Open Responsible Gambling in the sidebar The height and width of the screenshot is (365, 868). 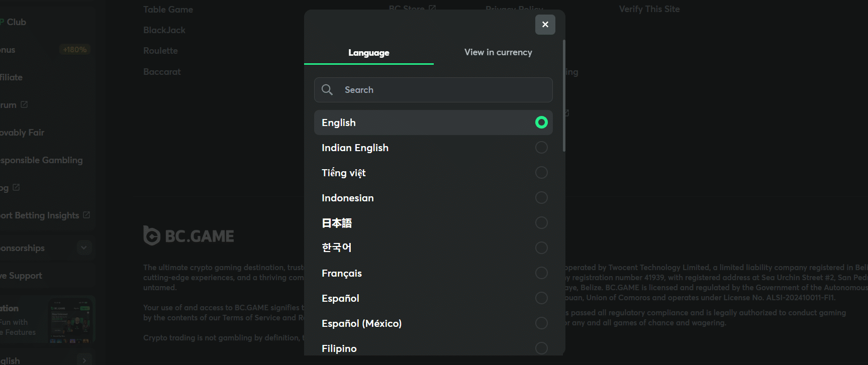[40, 160]
